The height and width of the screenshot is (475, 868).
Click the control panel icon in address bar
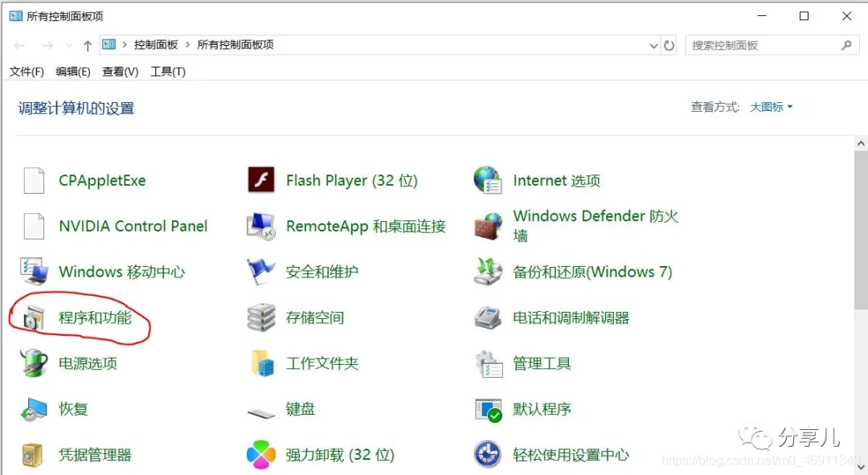tap(109, 44)
